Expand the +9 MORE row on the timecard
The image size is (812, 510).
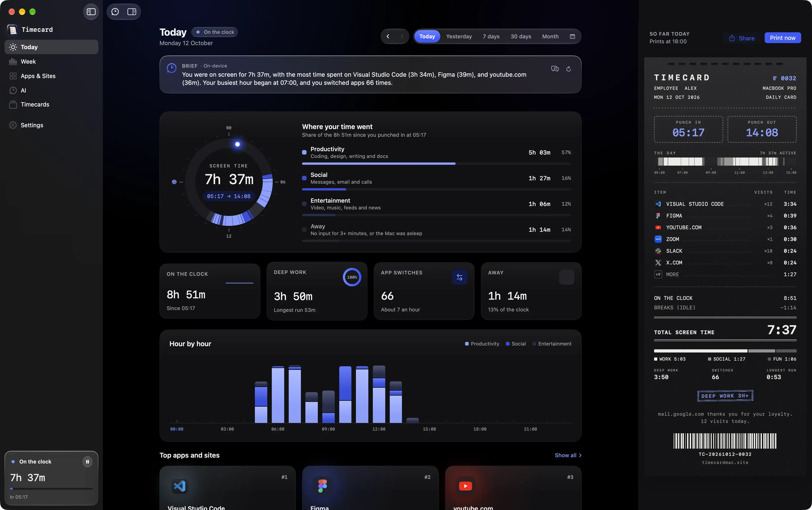click(x=725, y=275)
